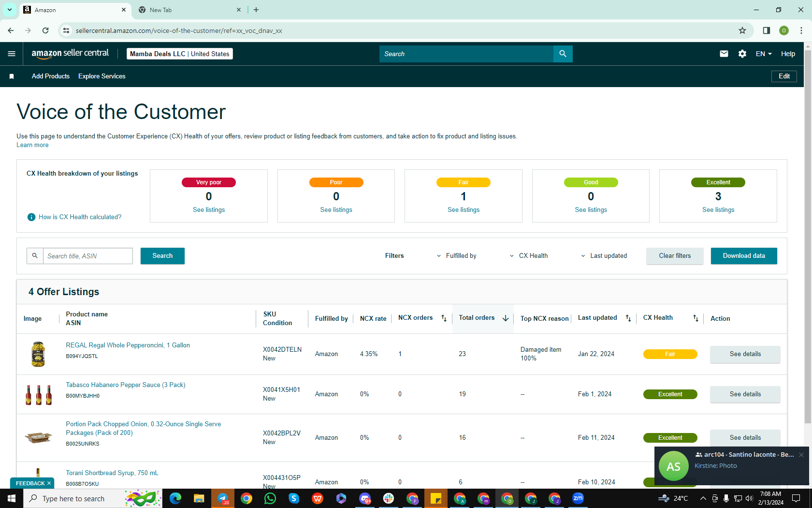Click the teal Search button
The image size is (812, 508).
pyautogui.click(x=162, y=256)
